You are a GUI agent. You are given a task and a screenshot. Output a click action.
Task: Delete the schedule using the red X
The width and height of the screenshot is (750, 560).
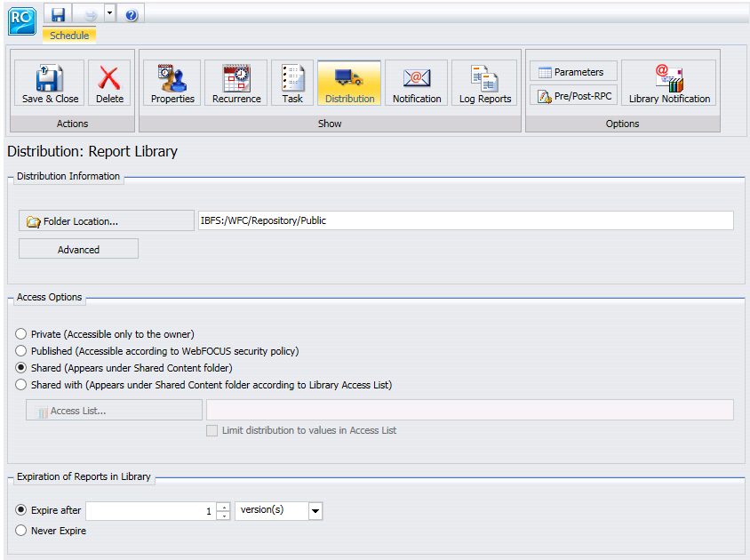click(109, 83)
